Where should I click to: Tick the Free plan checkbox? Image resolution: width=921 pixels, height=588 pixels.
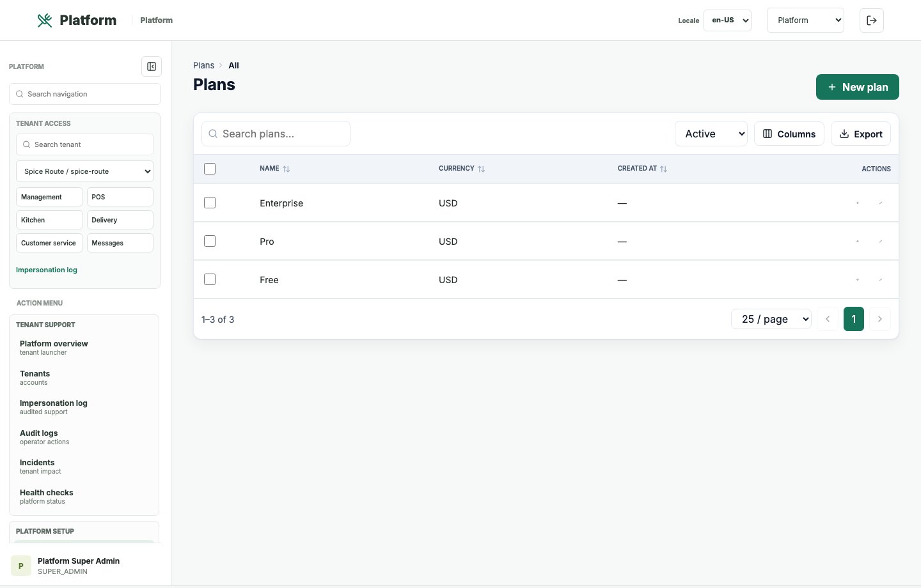click(x=210, y=279)
